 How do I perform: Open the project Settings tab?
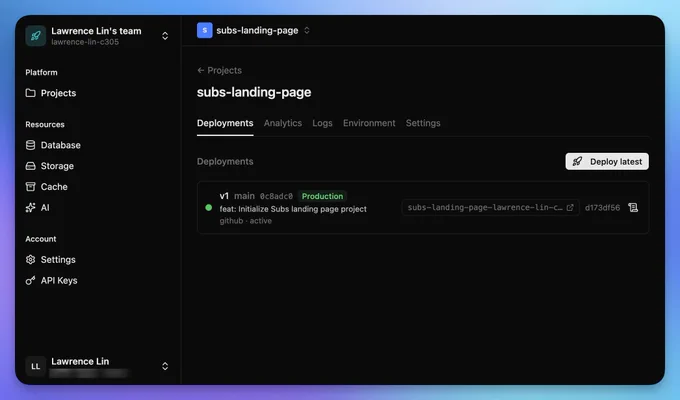pos(423,123)
